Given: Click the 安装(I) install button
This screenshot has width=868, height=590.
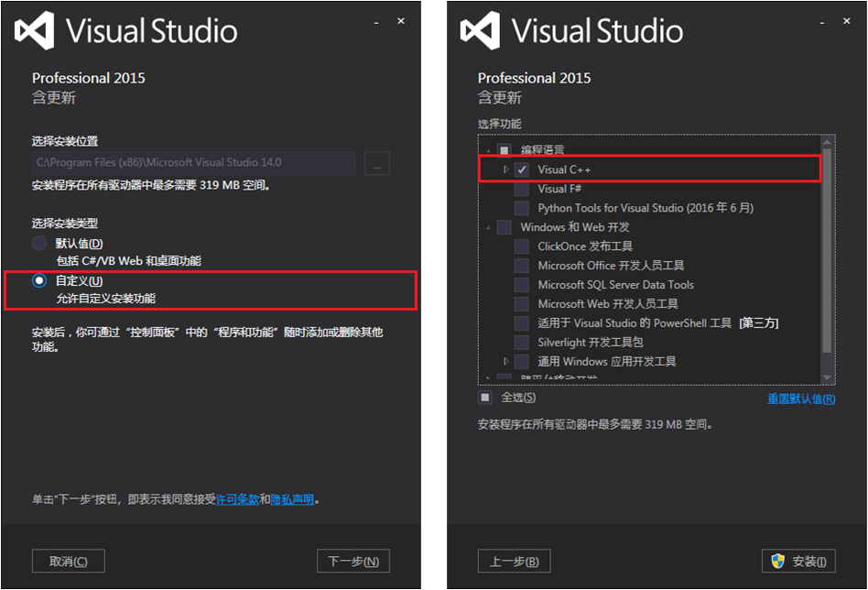Looking at the screenshot, I should (x=798, y=562).
